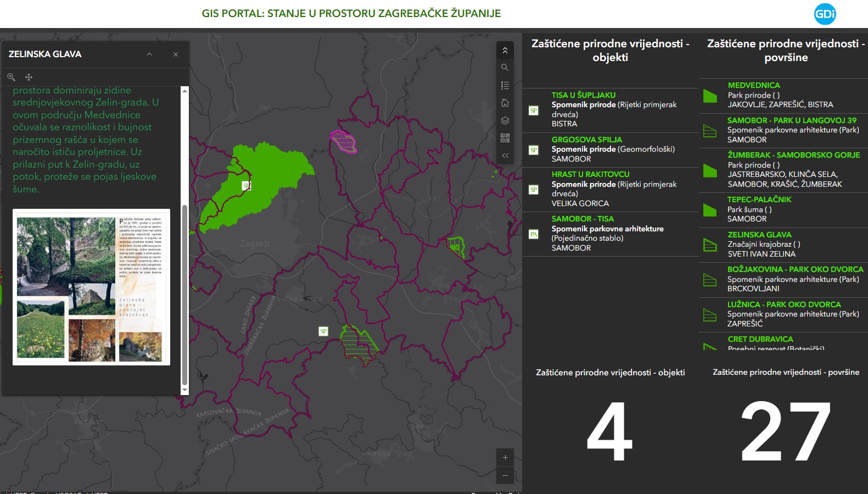Reset map to home extent

(x=505, y=103)
